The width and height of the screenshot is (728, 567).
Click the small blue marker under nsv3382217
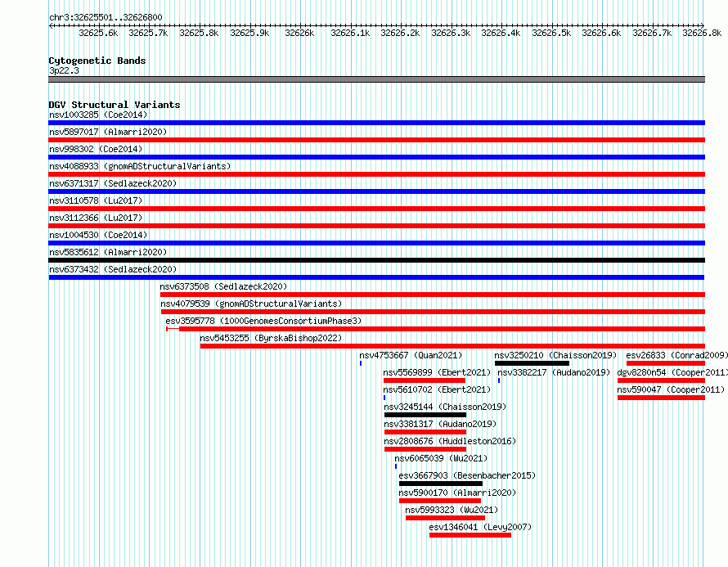tap(499, 380)
